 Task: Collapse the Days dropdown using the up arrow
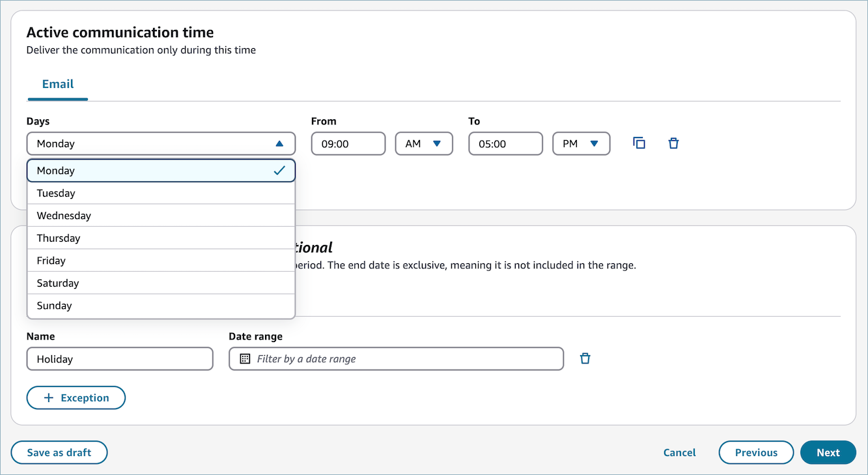tap(279, 143)
